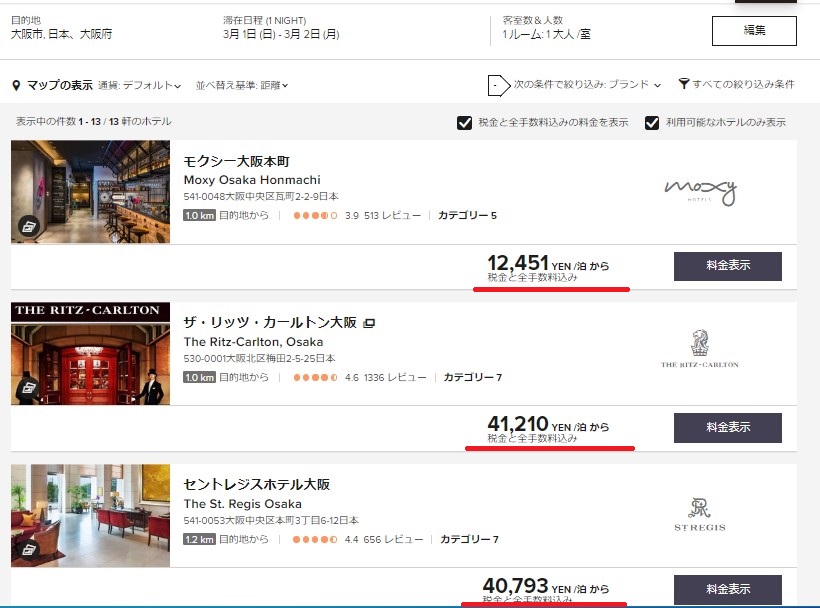Image resolution: width=820 pixels, height=608 pixels.
Task: Open the 並べ替え基準: 距離 sort dropdown
Action: pos(242,85)
